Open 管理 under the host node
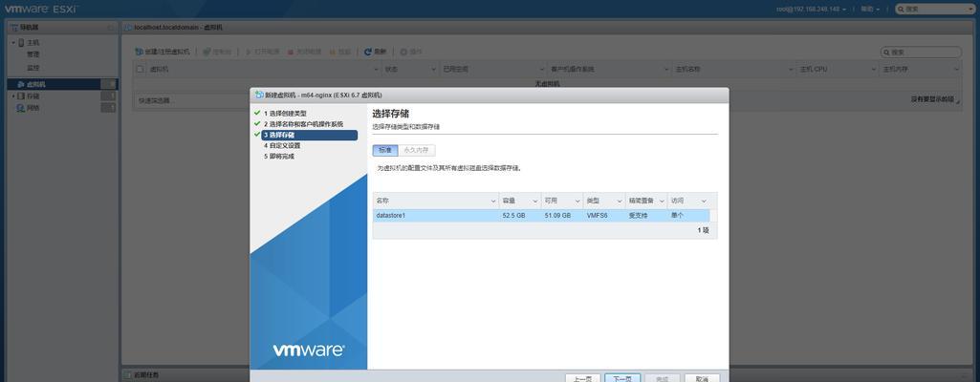This screenshot has width=980, height=382. (x=33, y=55)
